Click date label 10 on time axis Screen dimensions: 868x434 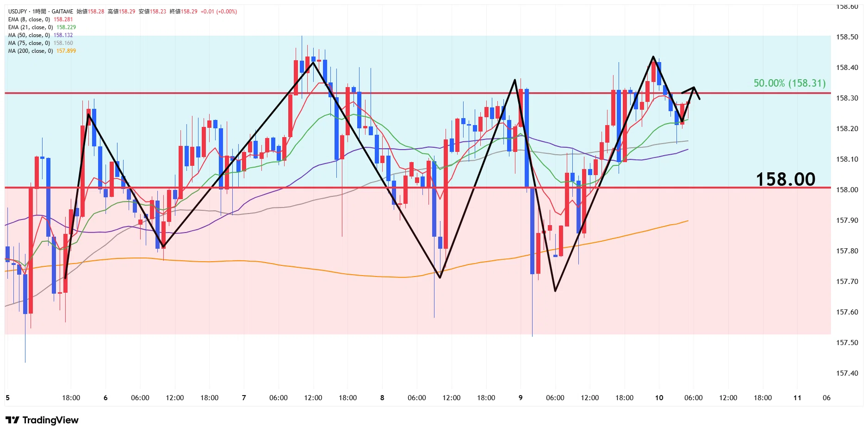click(x=659, y=398)
